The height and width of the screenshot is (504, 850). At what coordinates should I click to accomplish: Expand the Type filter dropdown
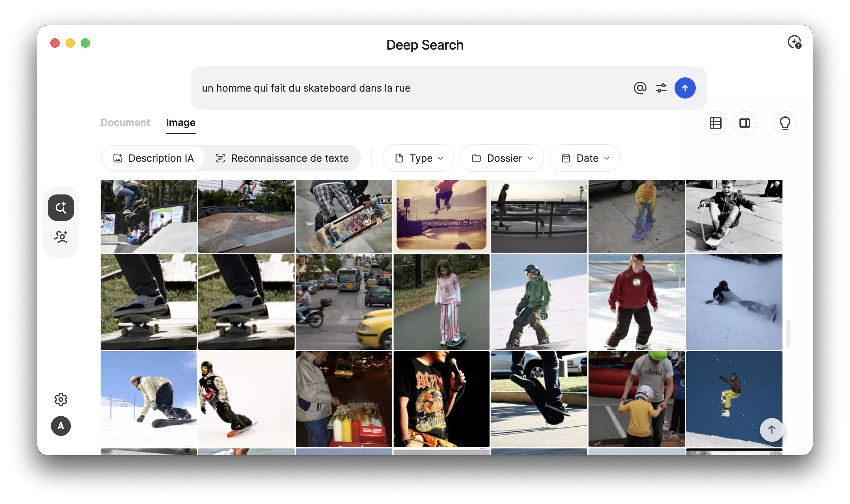tap(418, 158)
